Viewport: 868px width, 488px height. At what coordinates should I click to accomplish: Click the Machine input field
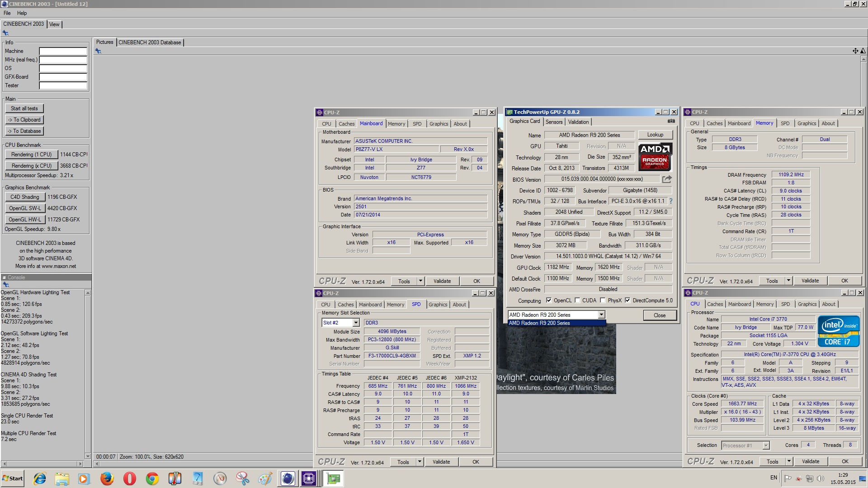tap(63, 51)
